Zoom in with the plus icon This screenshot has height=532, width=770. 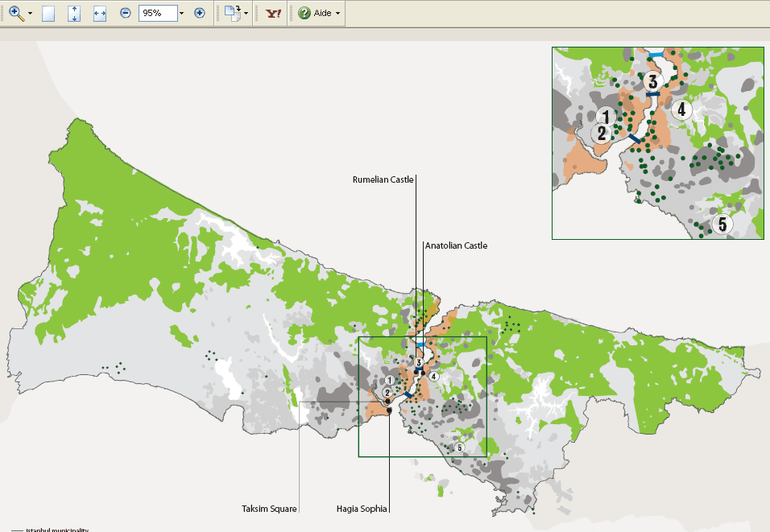pos(199,13)
